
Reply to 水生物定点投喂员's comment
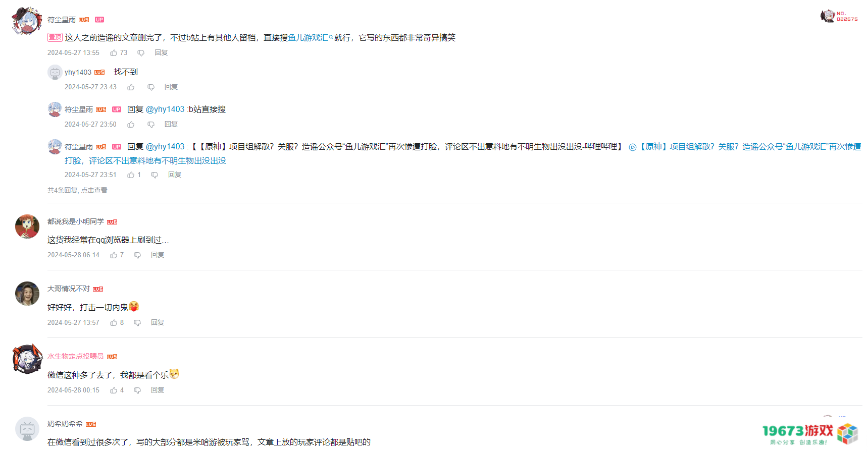[x=157, y=390]
